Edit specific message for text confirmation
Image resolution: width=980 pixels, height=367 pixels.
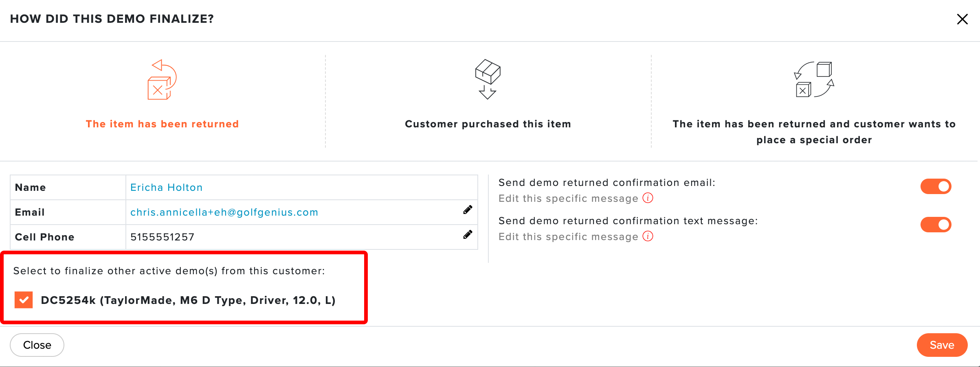click(568, 237)
